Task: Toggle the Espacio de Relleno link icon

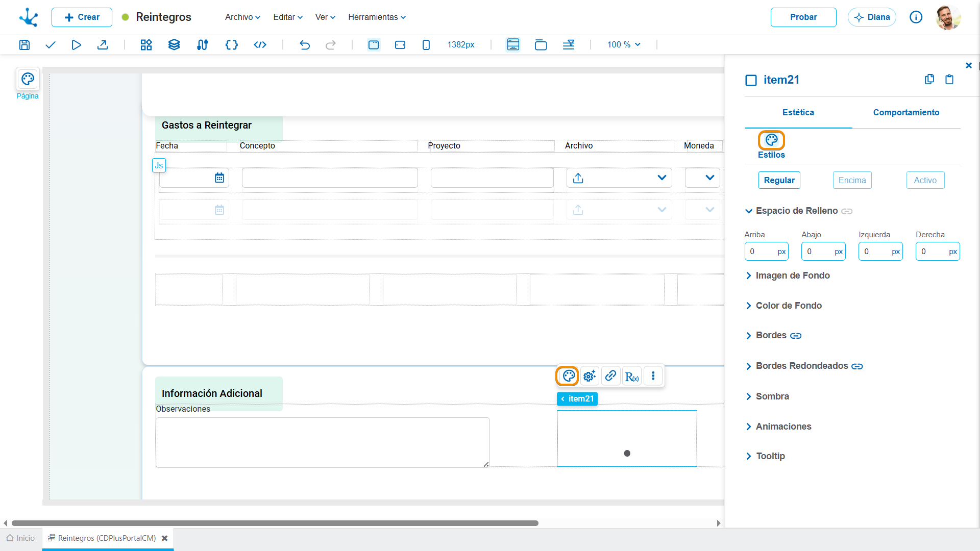Action: 847,211
